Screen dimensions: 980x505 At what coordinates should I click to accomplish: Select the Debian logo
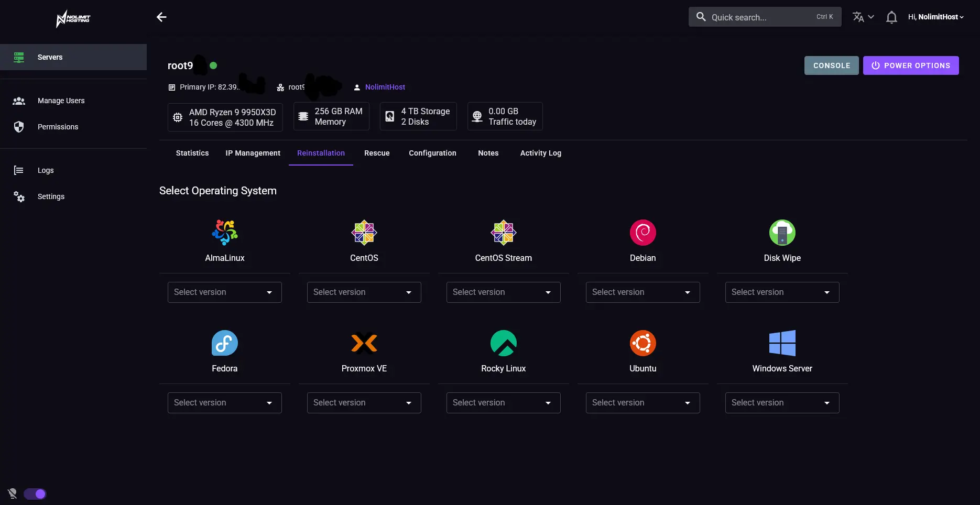point(643,233)
